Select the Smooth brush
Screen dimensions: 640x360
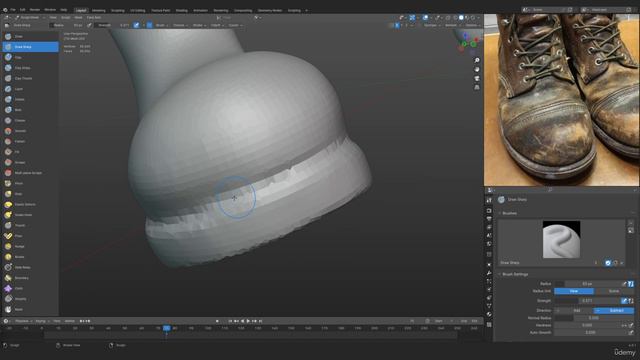(30, 131)
